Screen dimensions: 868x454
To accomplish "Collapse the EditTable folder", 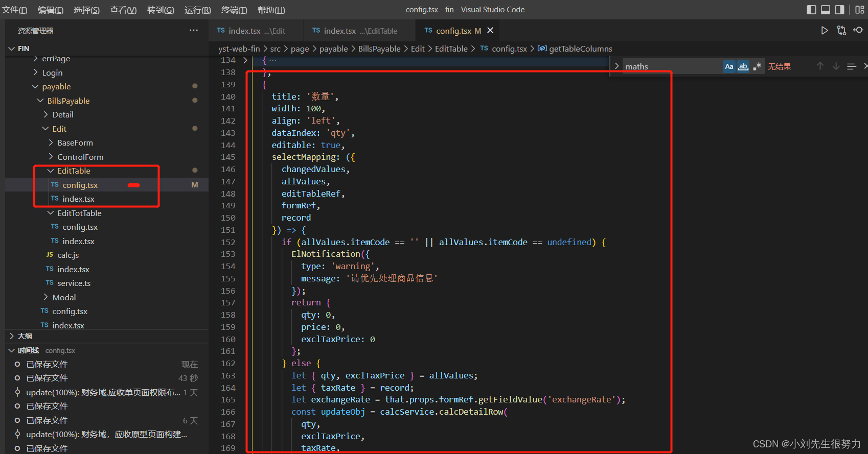I will click(x=51, y=171).
